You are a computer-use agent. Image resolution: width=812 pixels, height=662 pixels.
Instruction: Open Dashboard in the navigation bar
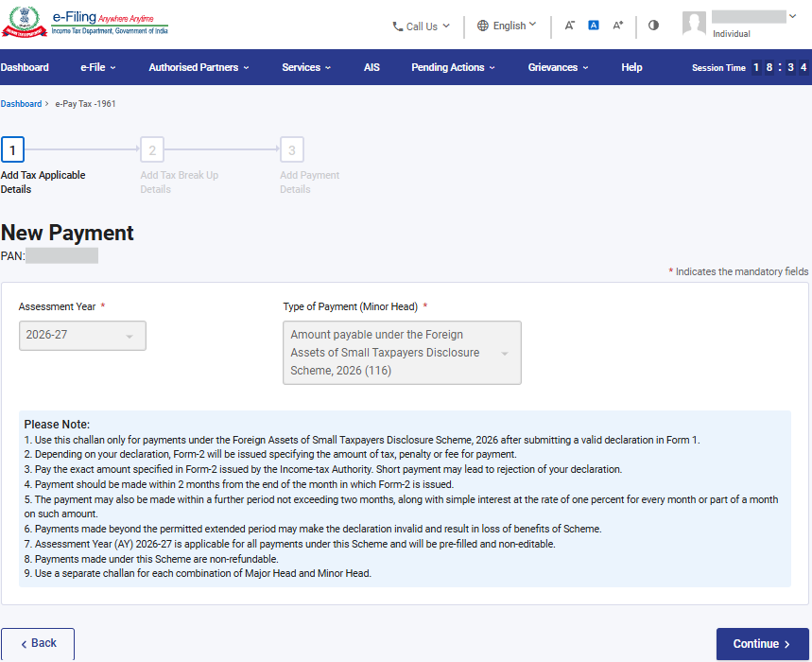pyautogui.click(x=25, y=67)
